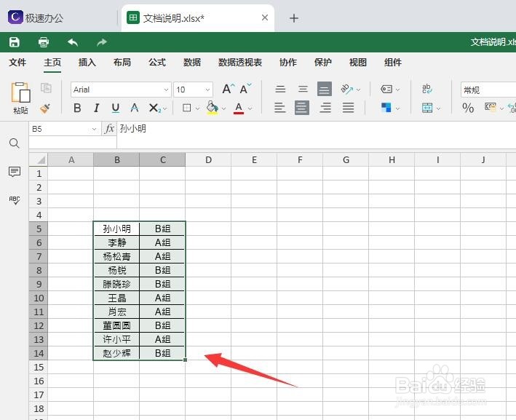Open the 数据透视表 tab
The width and height of the screenshot is (516, 420).
pos(240,62)
